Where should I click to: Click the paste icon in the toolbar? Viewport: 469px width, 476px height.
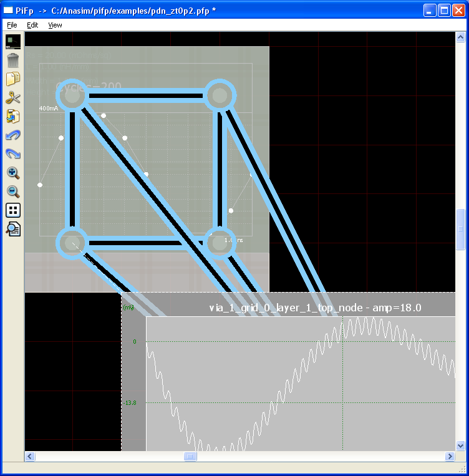[x=13, y=117]
